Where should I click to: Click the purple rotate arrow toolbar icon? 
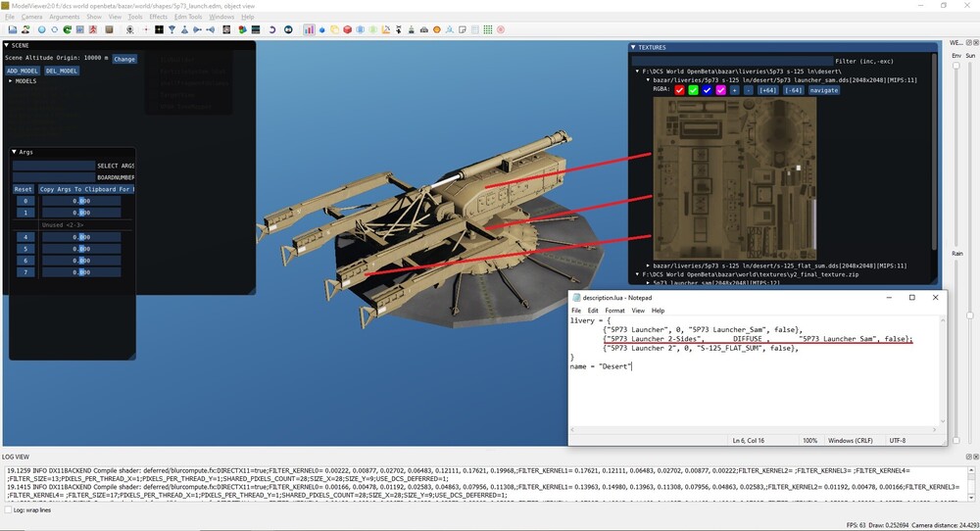pos(271,29)
